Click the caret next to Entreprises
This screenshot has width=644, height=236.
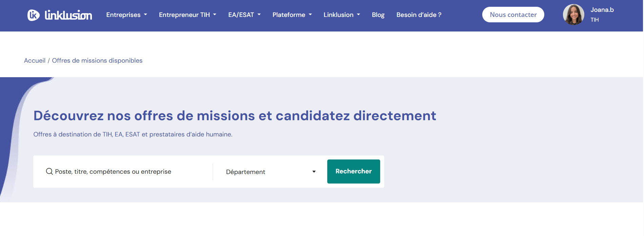[x=145, y=15]
